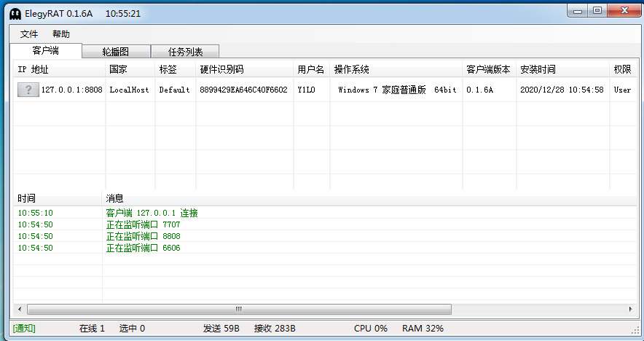Open the 文件 menu
The height and width of the screenshot is (341, 644).
(29, 34)
